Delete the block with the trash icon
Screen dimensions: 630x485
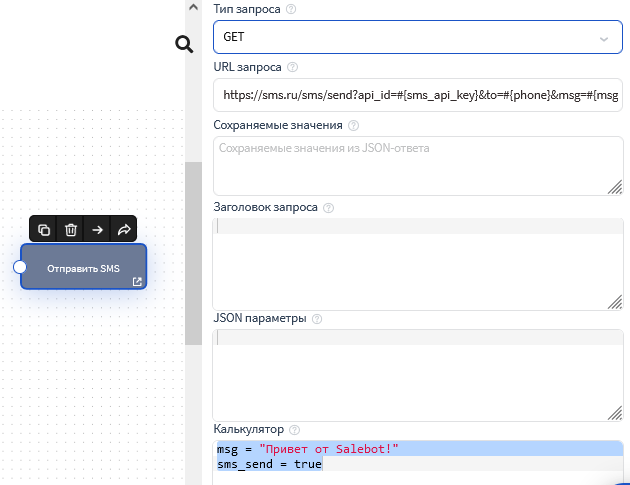[x=71, y=229]
